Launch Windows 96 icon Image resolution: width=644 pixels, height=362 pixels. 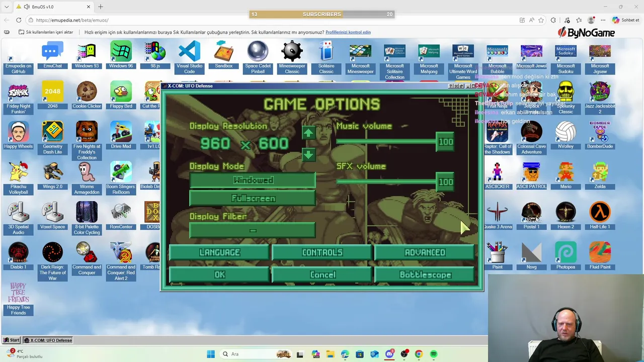121,55
